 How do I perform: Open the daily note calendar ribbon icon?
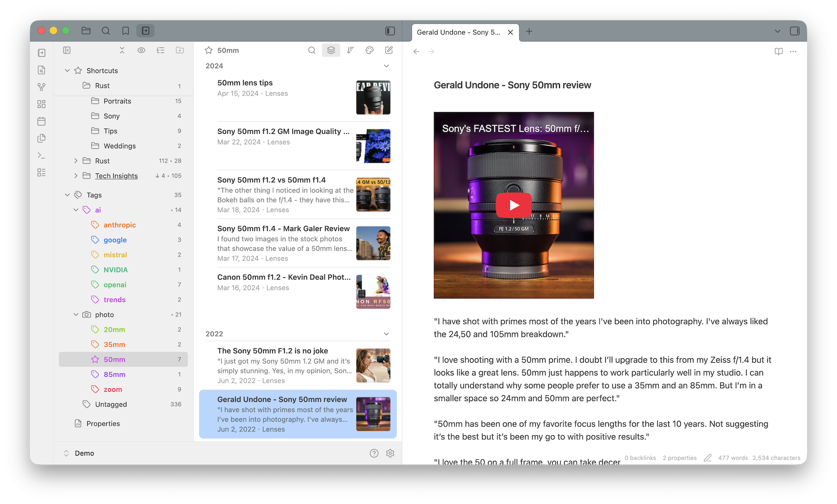coord(41,121)
